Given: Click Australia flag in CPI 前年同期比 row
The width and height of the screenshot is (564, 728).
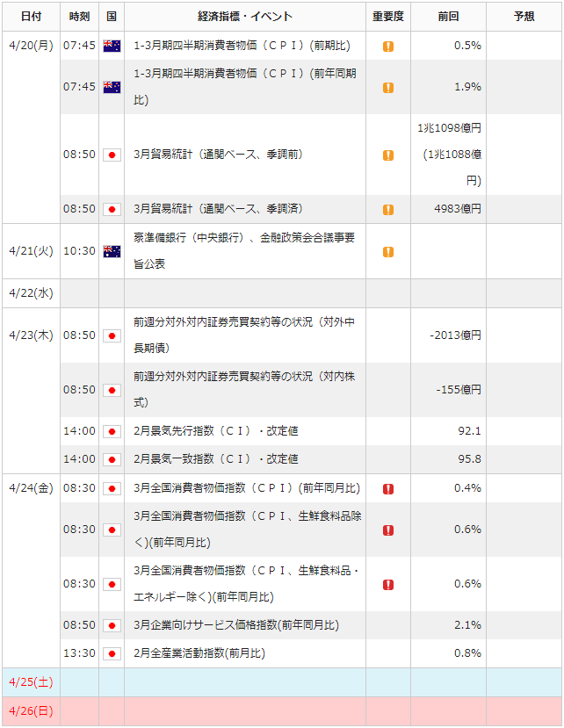Looking at the screenshot, I should pos(112,87).
